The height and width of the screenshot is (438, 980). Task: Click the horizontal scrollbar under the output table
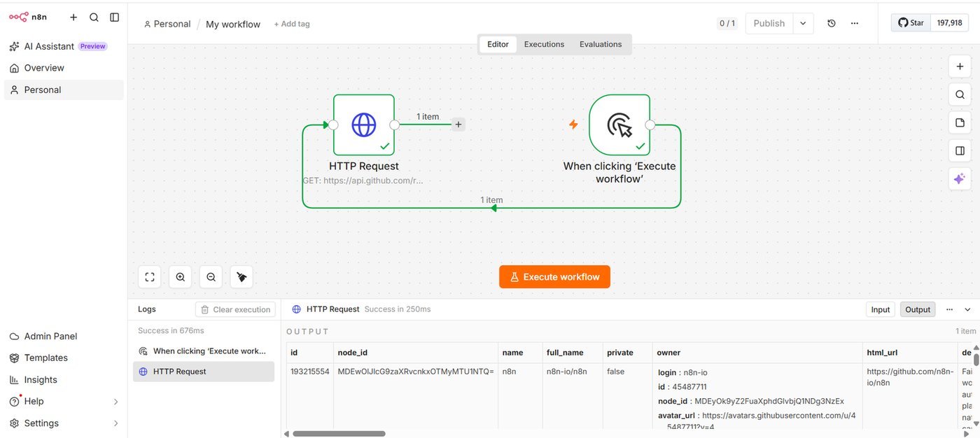point(339,434)
